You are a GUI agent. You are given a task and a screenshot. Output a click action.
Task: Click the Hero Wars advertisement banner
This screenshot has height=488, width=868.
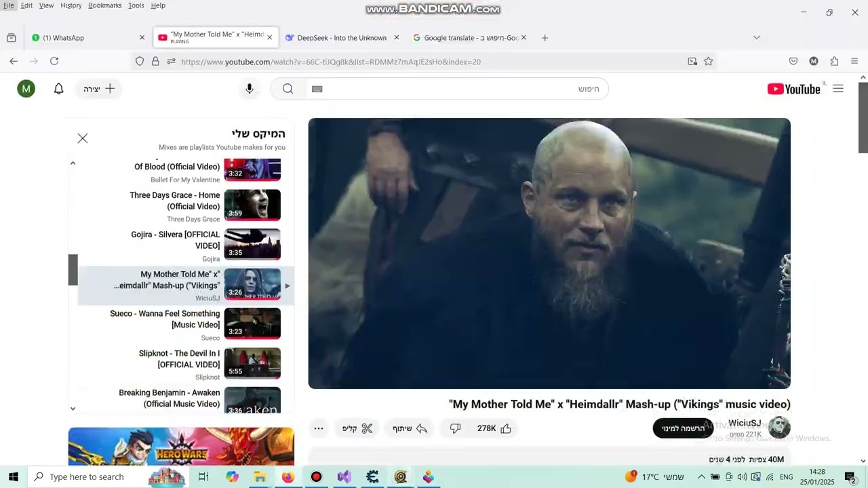(x=181, y=447)
